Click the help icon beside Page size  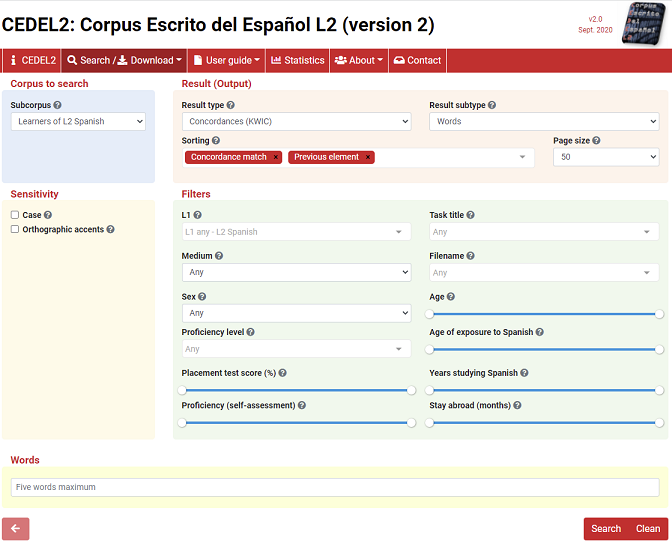[596, 141]
